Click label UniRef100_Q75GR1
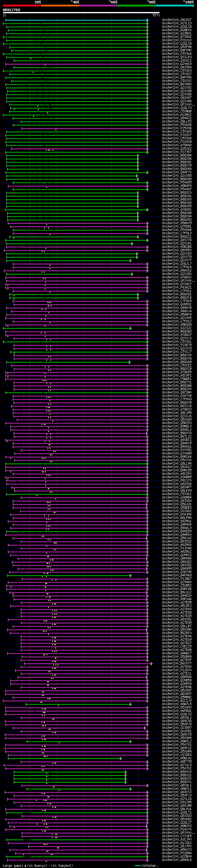This screenshot has height=868, width=197. click(177, 226)
